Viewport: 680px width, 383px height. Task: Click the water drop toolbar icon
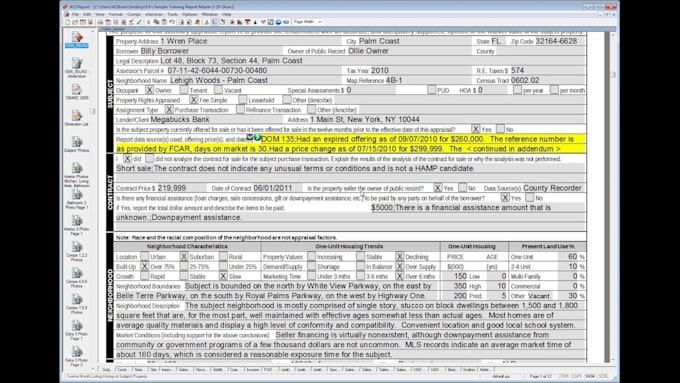[255, 22]
